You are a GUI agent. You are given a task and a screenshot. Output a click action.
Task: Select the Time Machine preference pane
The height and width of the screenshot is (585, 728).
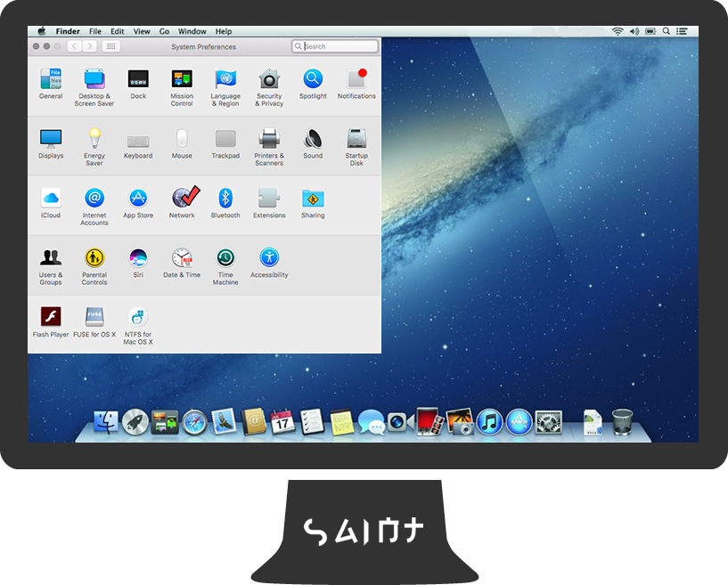225,259
